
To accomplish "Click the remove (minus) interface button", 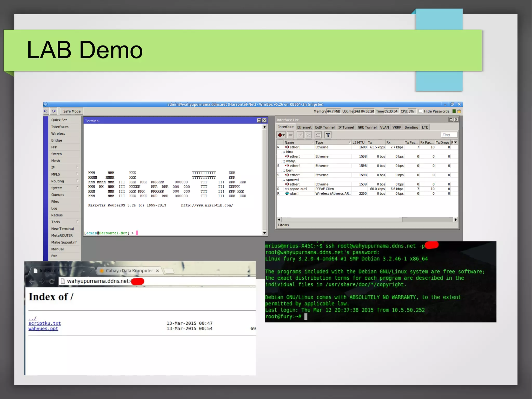I will tap(290, 135).
